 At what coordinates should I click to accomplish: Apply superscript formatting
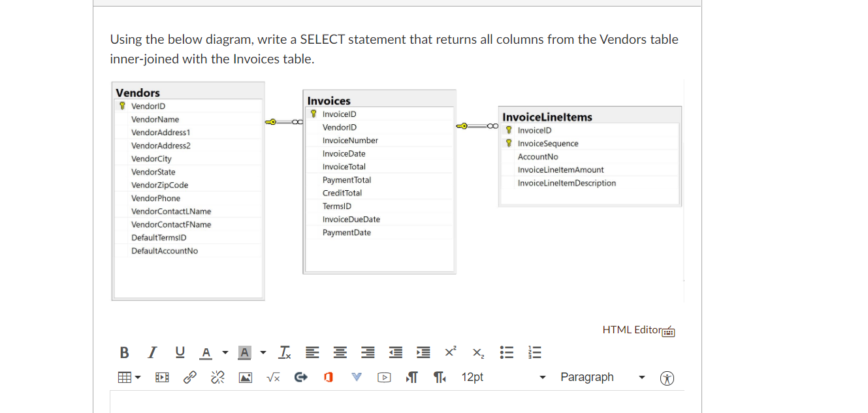point(451,352)
